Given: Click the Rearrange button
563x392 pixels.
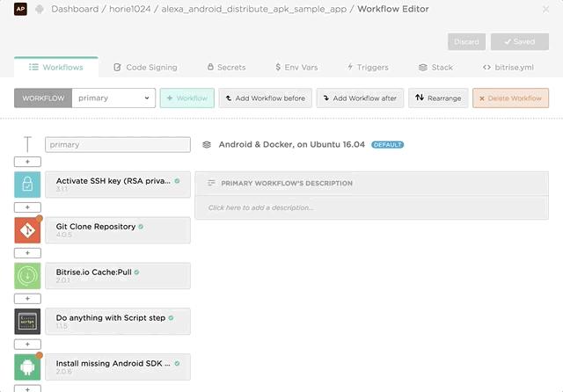Looking at the screenshot, I should [438, 98].
